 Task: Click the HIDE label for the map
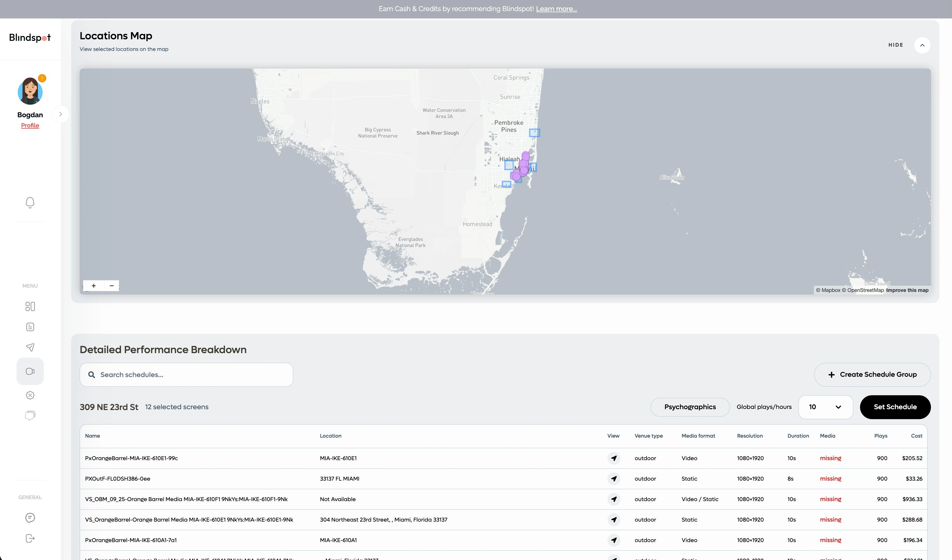coord(896,45)
